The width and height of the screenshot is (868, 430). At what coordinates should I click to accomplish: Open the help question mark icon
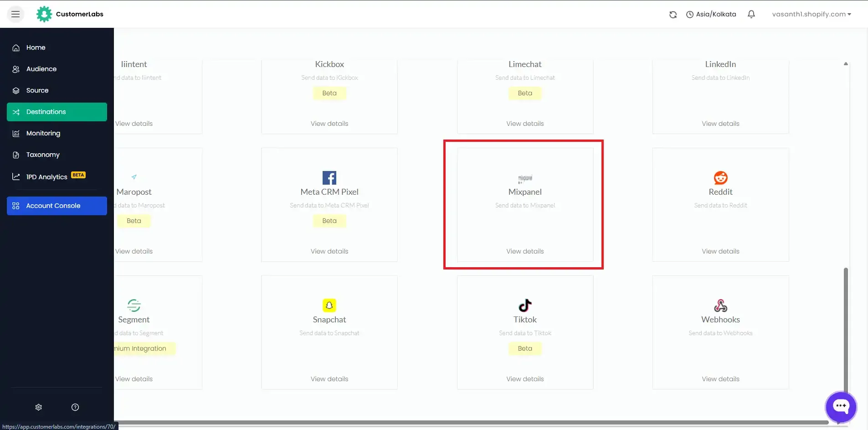coord(75,407)
